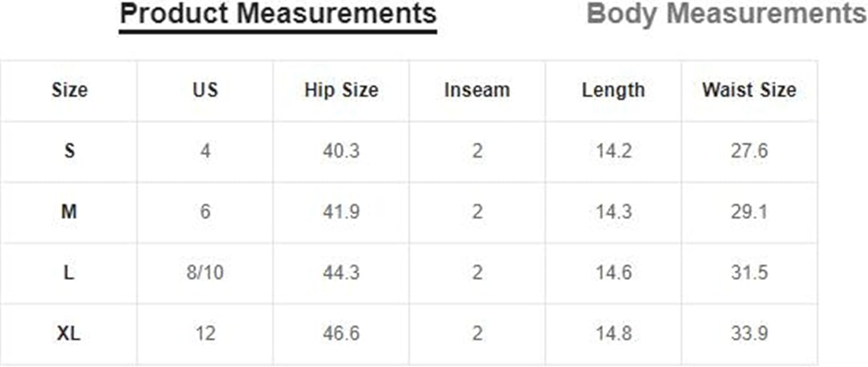Click the Inseam column header
Viewport: 868px width, 367px height.
pyautogui.click(x=477, y=90)
